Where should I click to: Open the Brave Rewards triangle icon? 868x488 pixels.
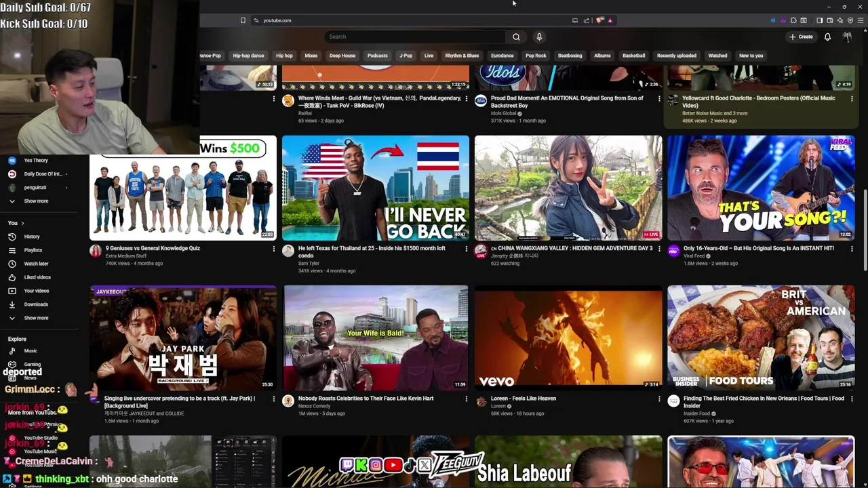[610, 20]
